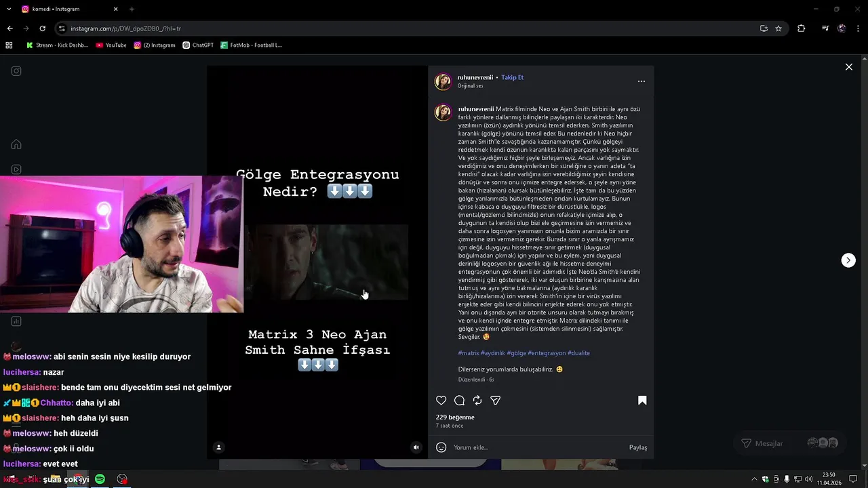Open the notifications icon in taskbar

(853, 479)
